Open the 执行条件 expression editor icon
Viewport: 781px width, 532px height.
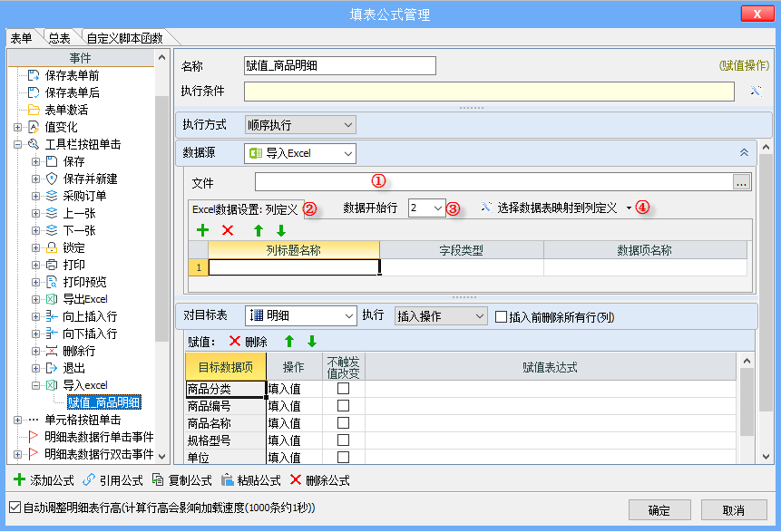[756, 91]
